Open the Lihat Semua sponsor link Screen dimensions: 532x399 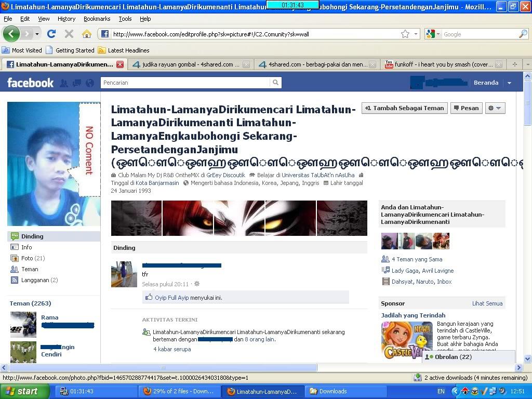coord(487,303)
